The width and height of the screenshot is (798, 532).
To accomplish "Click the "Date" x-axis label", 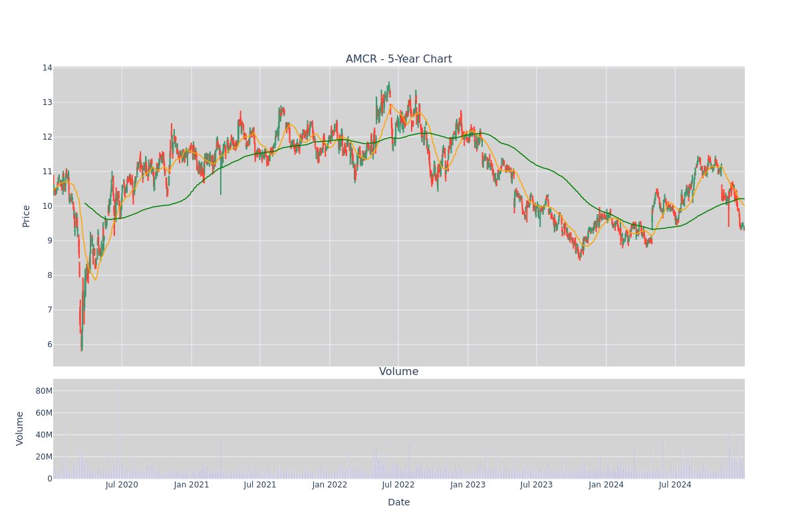I will tap(399, 503).
